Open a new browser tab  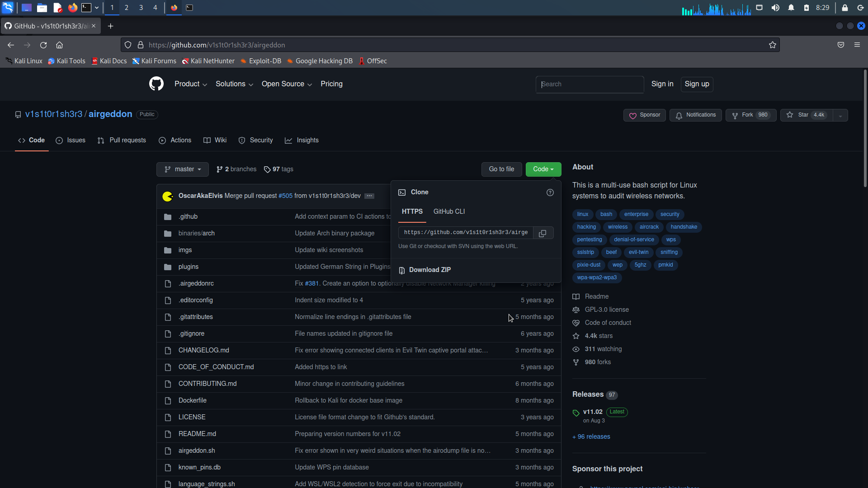(x=110, y=26)
